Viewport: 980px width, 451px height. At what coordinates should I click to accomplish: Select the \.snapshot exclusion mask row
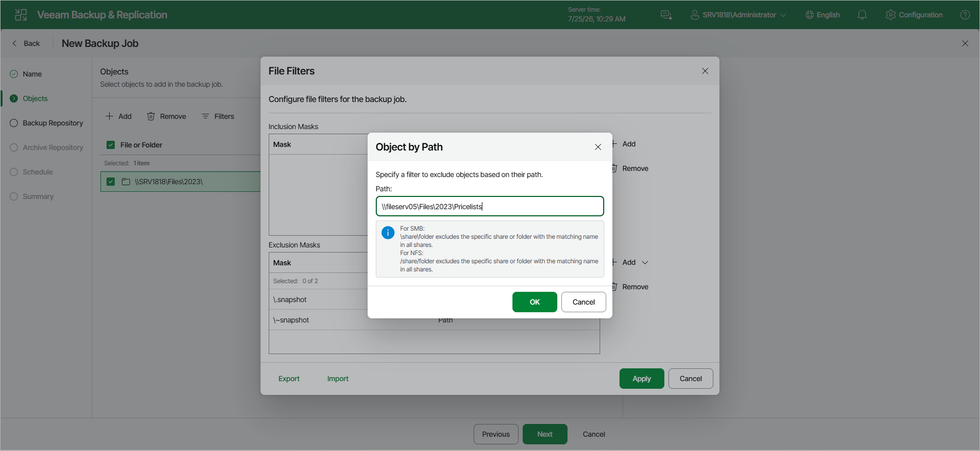point(318,299)
